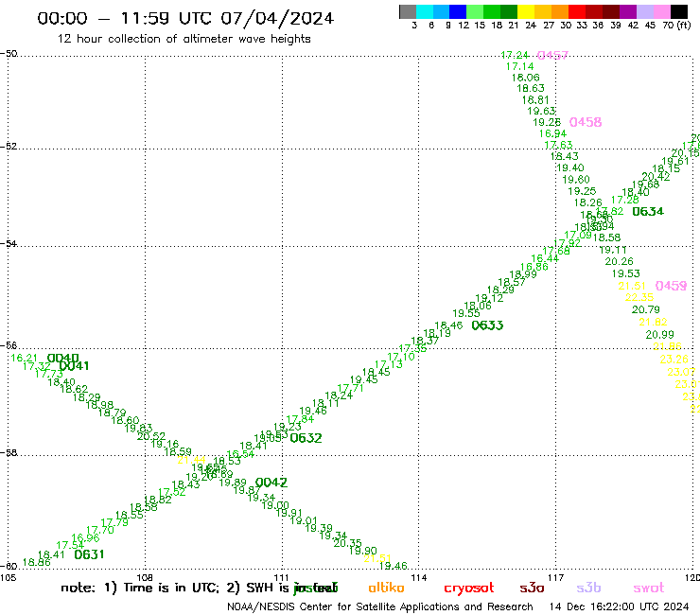Click the wave height value 16.94

552,133
